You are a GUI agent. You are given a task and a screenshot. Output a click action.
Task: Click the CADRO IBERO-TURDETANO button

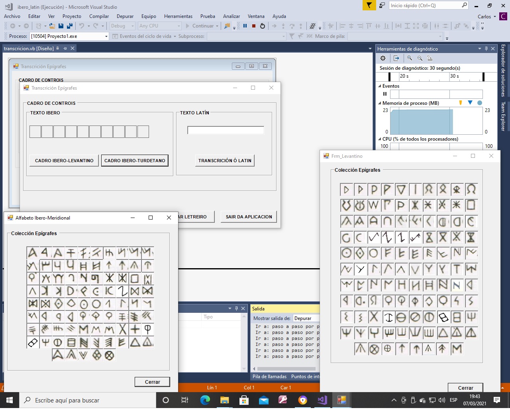tap(135, 161)
